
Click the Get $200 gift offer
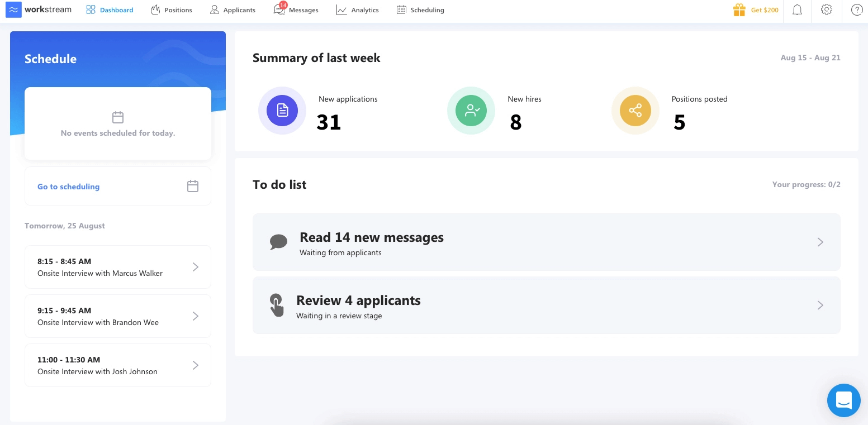(756, 10)
